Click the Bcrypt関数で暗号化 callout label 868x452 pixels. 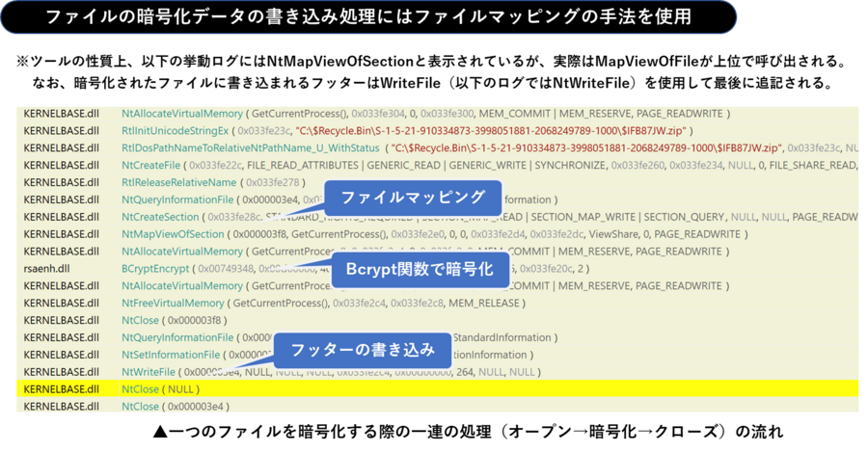point(420,270)
